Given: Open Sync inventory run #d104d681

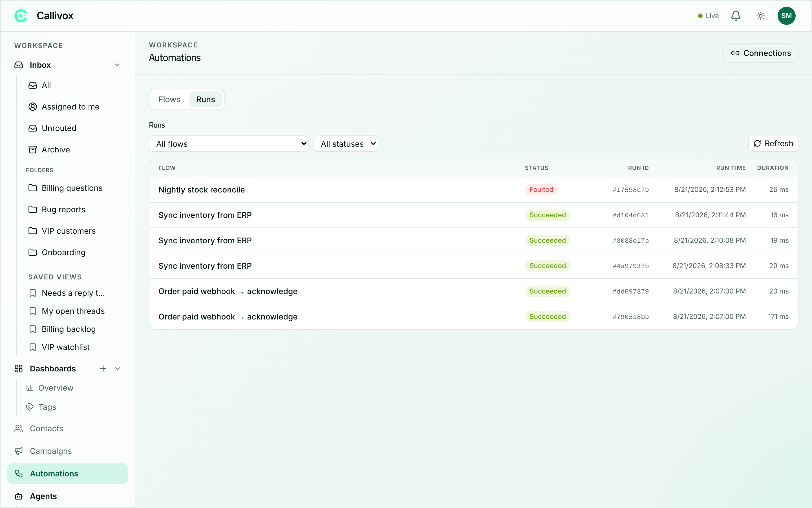Looking at the screenshot, I should [x=473, y=215].
